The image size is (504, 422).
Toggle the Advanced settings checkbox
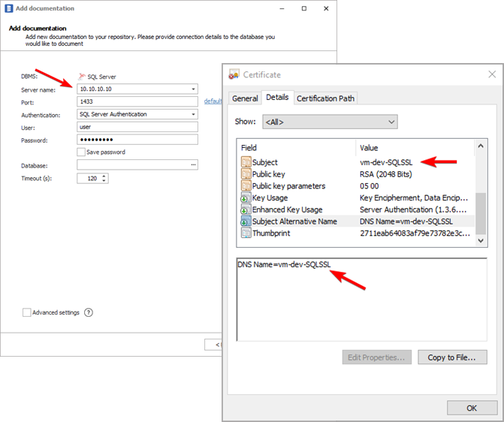27,312
